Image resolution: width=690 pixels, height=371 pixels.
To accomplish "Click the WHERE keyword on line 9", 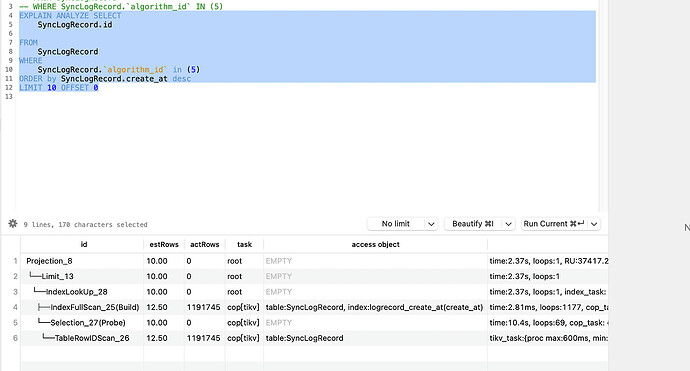I will (31, 61).
